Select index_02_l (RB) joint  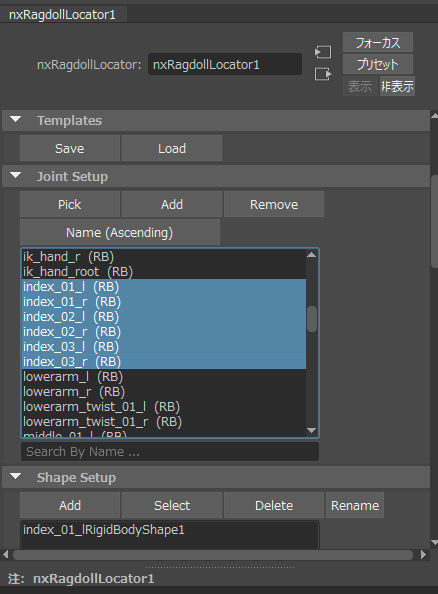click(x=164, y=317)
